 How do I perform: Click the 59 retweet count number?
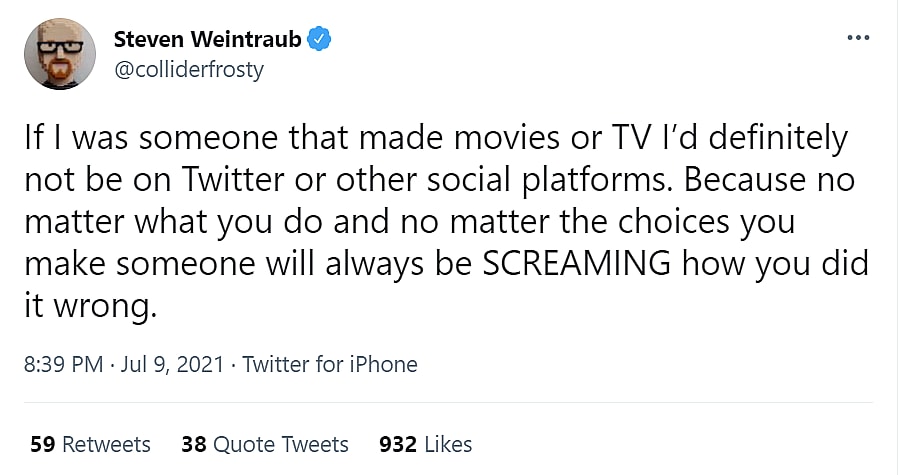(41, 444)
